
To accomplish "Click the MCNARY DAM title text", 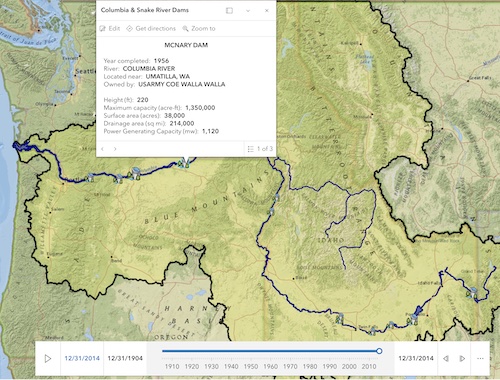I will pos(186,45).
